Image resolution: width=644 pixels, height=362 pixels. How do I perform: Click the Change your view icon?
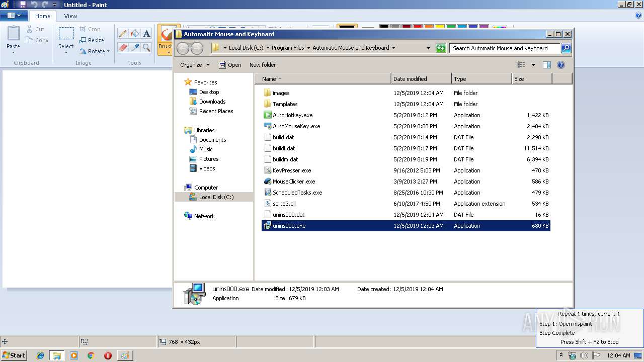pyautogui.click(x=521, y=65)
